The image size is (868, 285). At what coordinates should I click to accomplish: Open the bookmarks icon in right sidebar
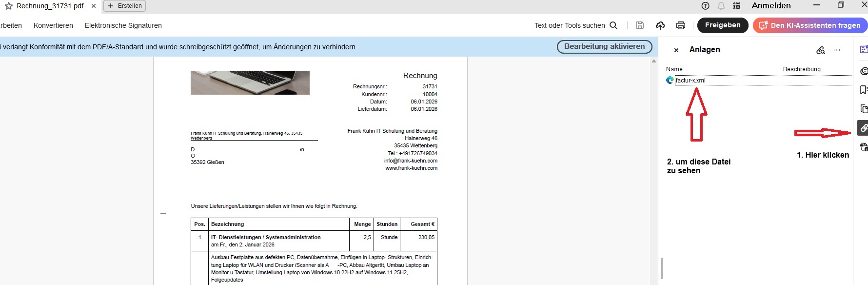(x=863, y=90)
